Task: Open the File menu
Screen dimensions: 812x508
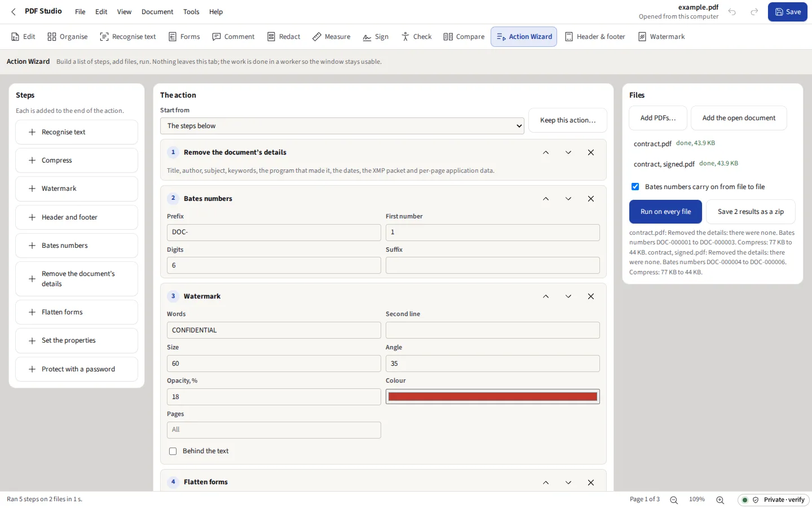Action: click(x=80, y=12)
